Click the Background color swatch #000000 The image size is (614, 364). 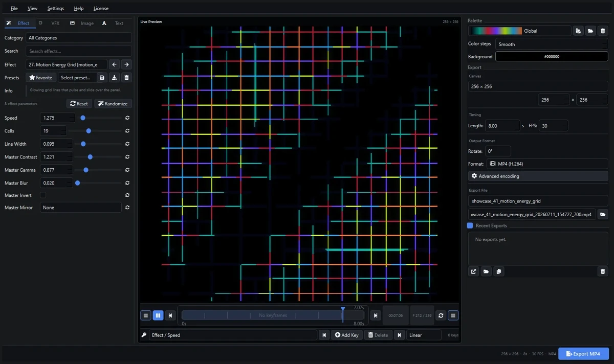[552, 57]
